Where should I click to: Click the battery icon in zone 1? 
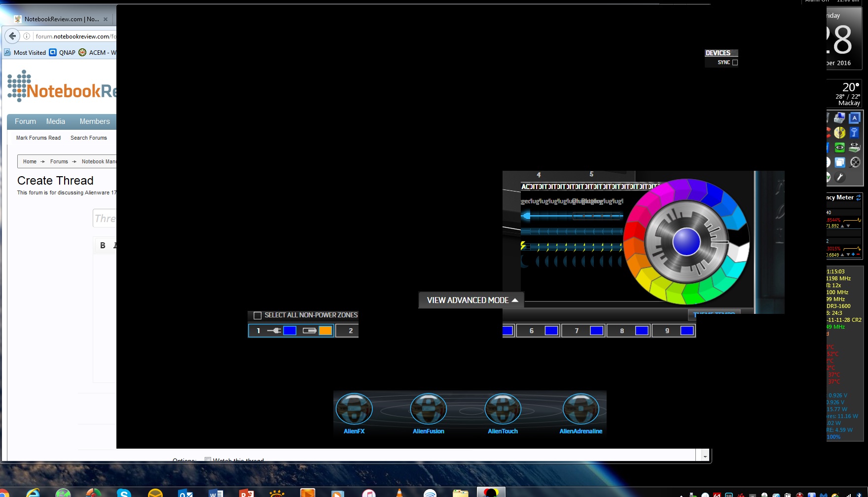[x=310, y=331]
